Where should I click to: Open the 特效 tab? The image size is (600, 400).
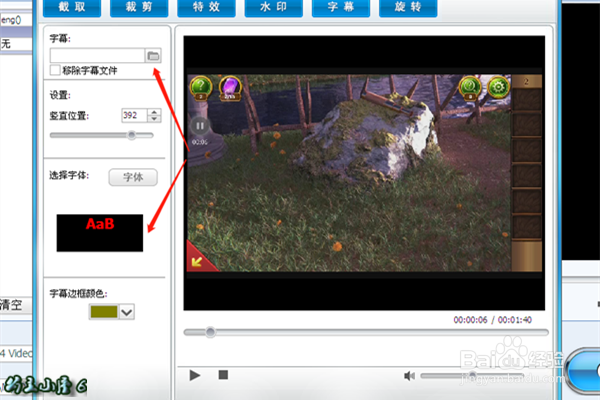(206, 8)
